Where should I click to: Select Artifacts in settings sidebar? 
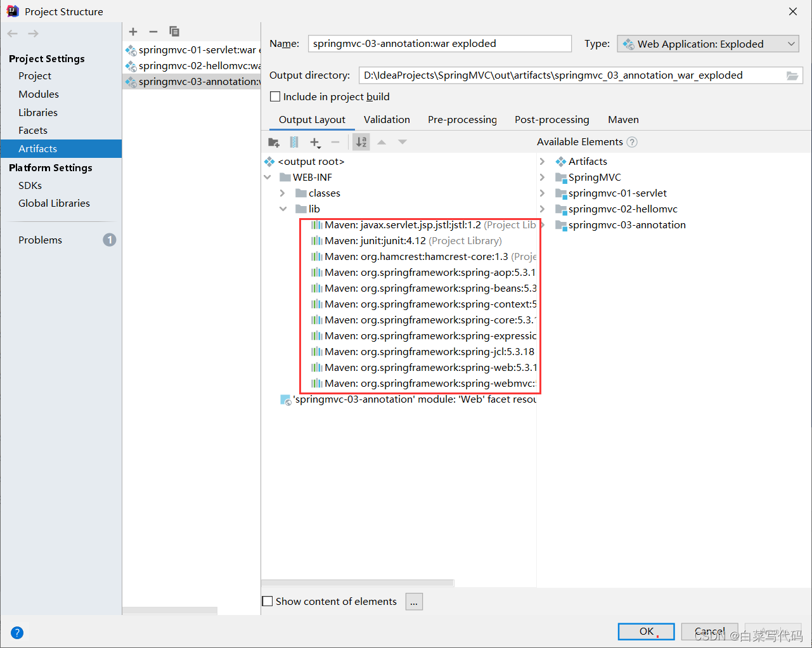[x=61, y=148]
